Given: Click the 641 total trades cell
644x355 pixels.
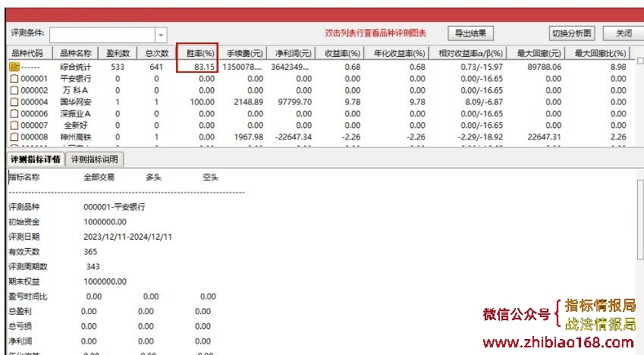Looking at the screenshot, I should tap(156, 67).
